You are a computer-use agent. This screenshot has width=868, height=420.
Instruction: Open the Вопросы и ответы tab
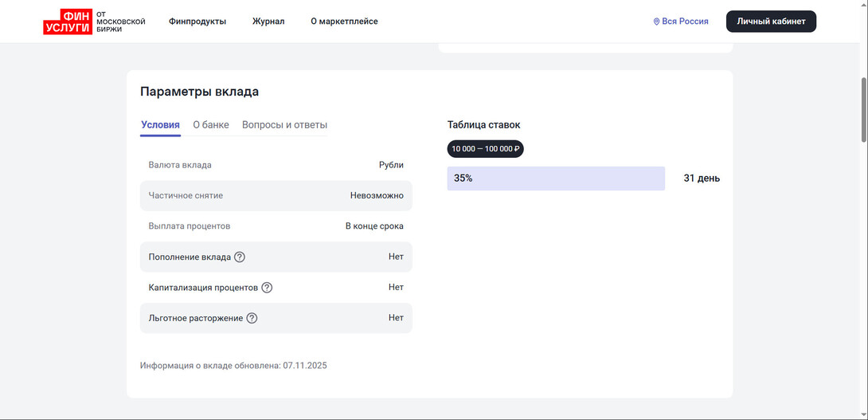pyautogui.click(x=284, y=125)
